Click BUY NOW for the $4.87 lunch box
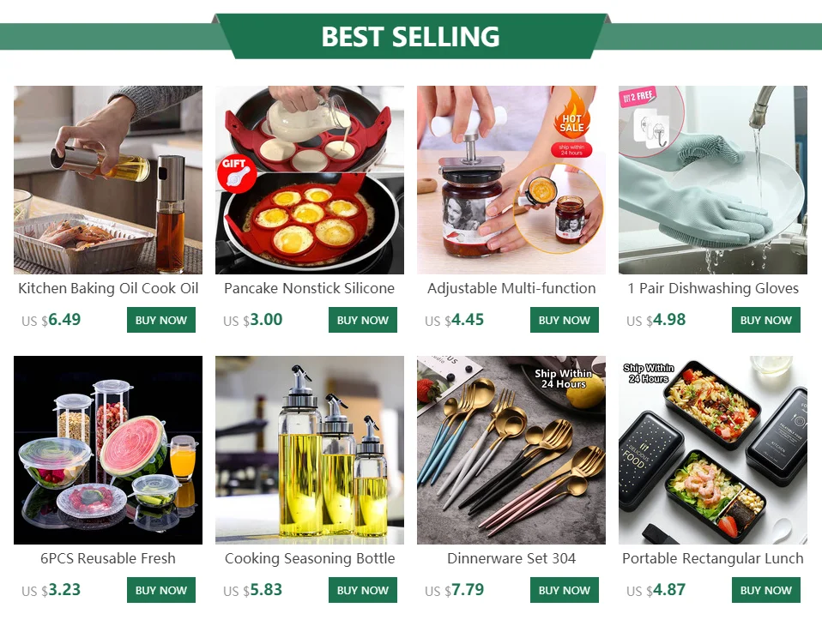Image resolution: width=822 pixels, height=644 pixels. point(766,590)
